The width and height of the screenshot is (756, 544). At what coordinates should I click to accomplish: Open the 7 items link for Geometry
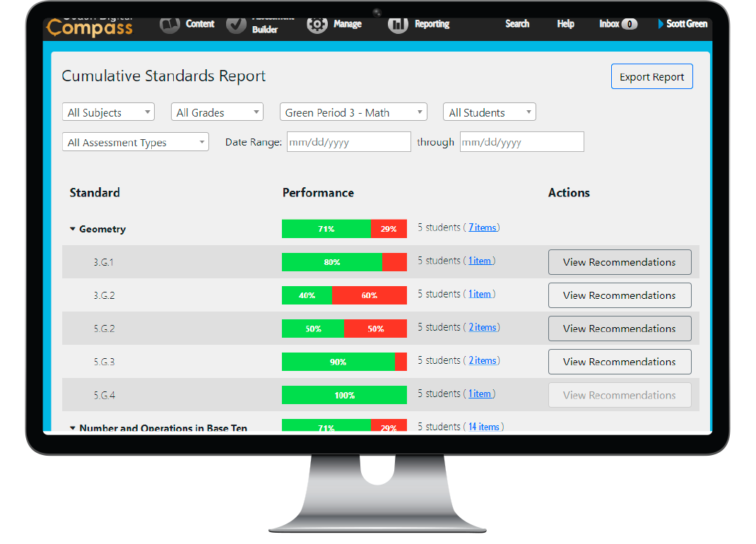(483, 227)
